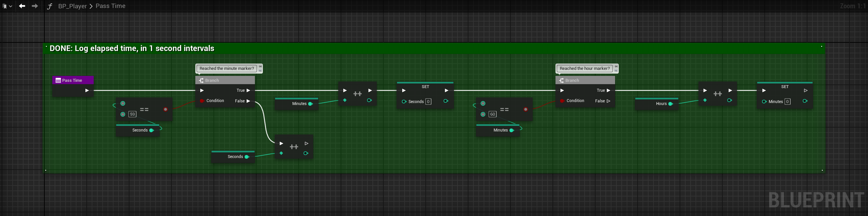Click the output value pin of the SET Seconds node

coord(446,101)
